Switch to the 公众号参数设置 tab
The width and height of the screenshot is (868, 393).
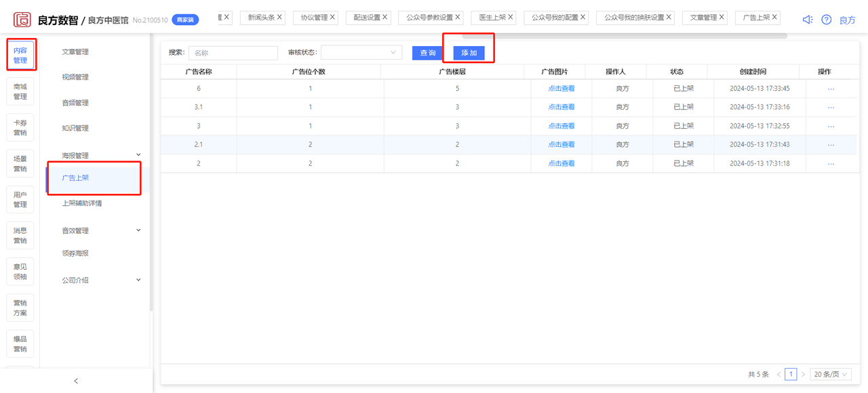coord(429,18)
